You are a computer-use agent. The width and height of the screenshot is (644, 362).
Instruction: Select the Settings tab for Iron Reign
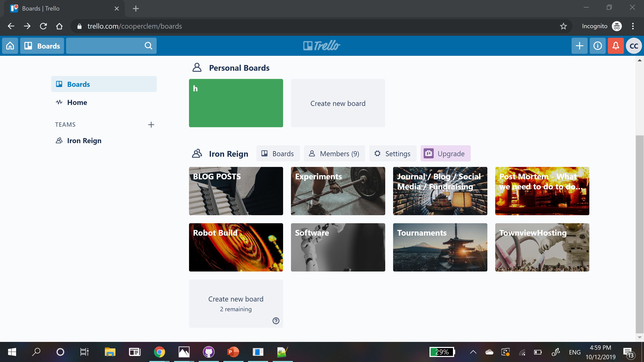[x=392, y=153]
